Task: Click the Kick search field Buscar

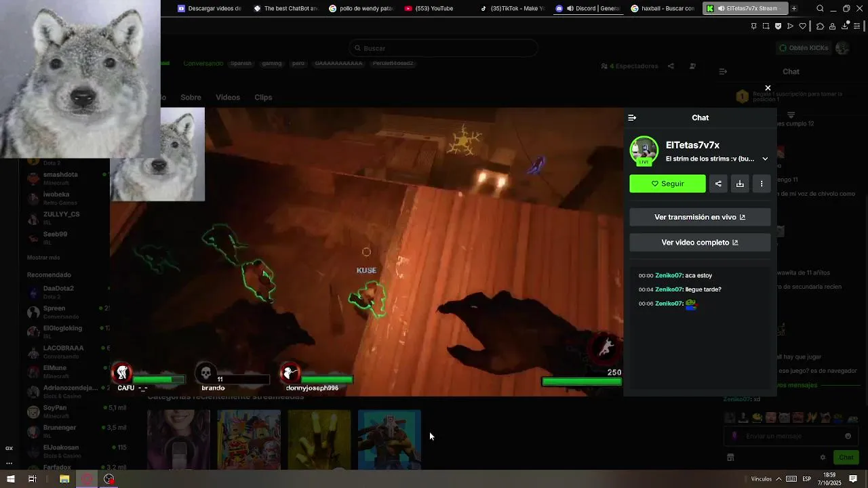Action: click(x=443, y=48)
